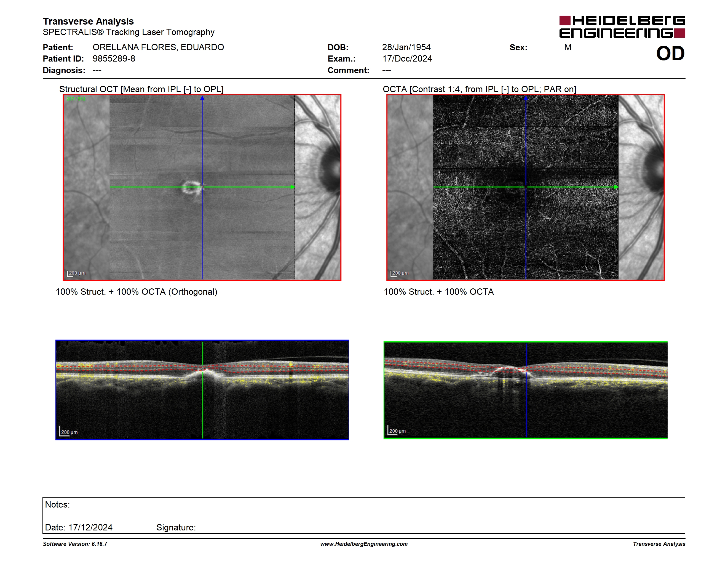Click the footer Transverse Analysis text
This screenshot has width=728, height=563.
[659, 544]
